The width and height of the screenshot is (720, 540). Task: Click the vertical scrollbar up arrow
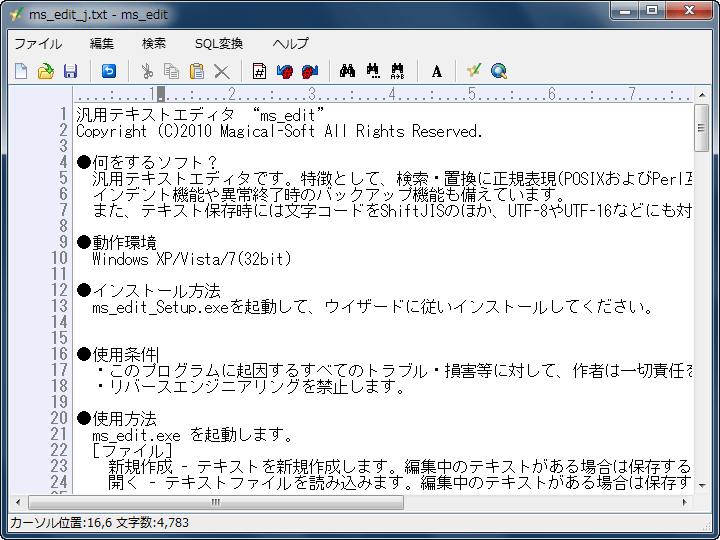pyautogui.click(x=702, y=95)
